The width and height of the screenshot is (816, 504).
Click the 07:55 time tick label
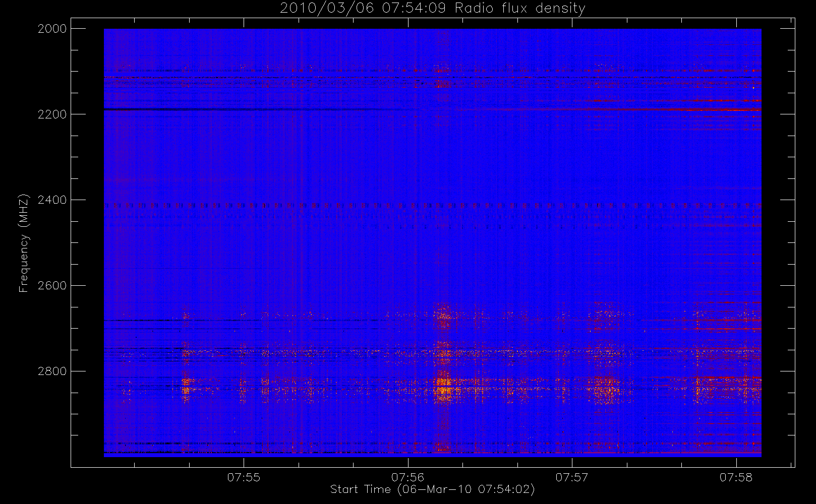(x=244, y=477)
